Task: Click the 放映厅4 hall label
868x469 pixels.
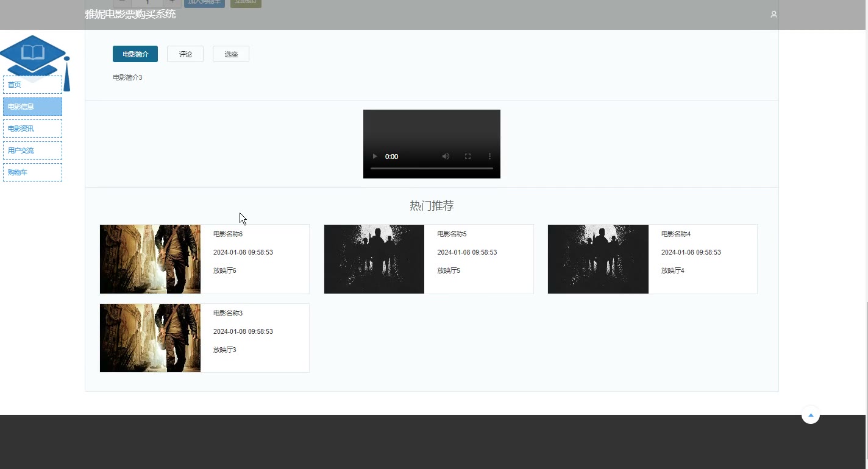Action: (x=673, y=270)
